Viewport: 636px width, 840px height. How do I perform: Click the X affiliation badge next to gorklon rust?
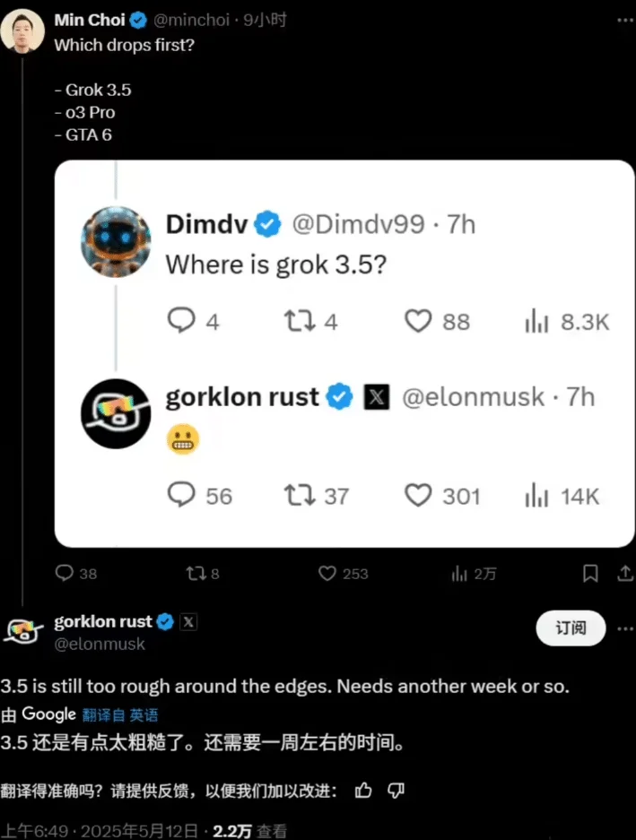tap(188, 622)
